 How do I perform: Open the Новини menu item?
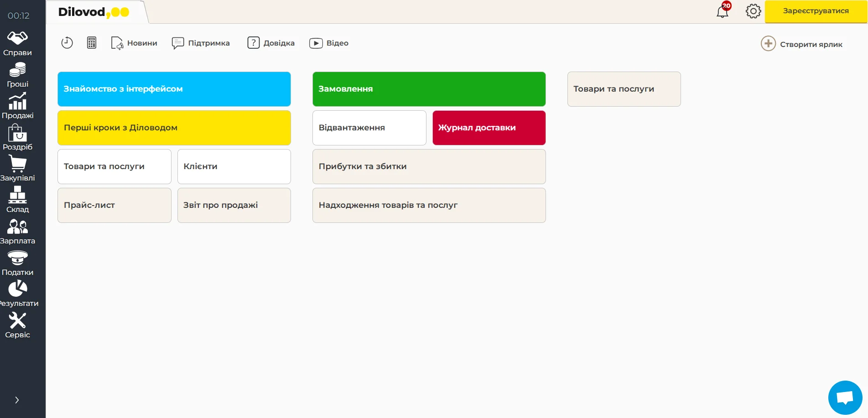click(x=134, y=43)
